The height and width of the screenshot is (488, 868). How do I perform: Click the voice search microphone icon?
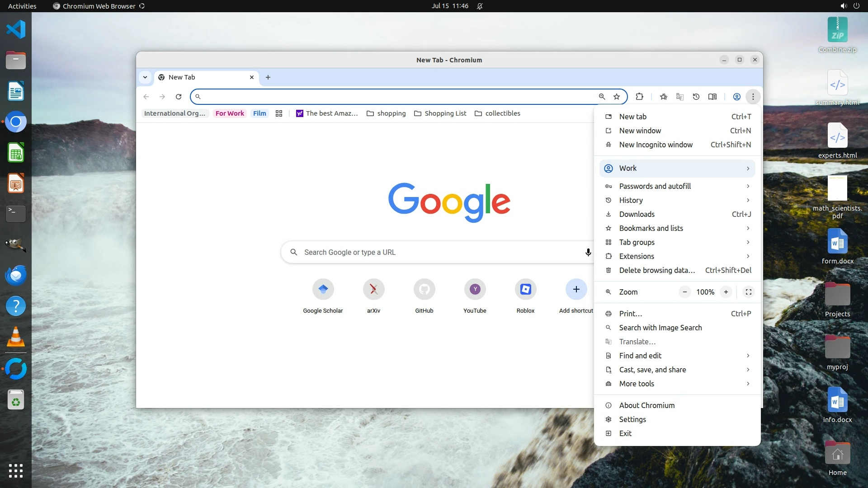click(x=588, y=252)
